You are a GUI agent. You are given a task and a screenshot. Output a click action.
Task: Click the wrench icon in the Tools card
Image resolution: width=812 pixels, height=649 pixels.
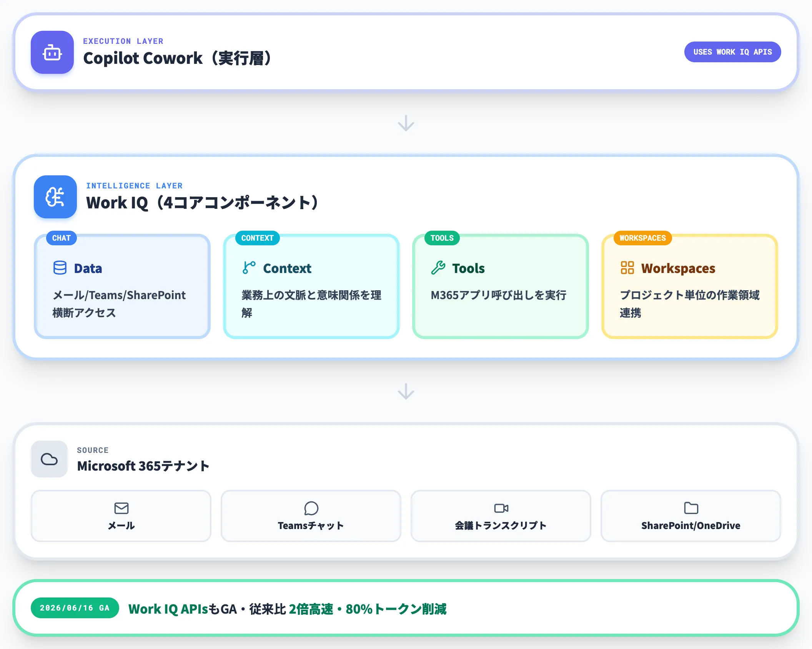(x=438, y=268)
